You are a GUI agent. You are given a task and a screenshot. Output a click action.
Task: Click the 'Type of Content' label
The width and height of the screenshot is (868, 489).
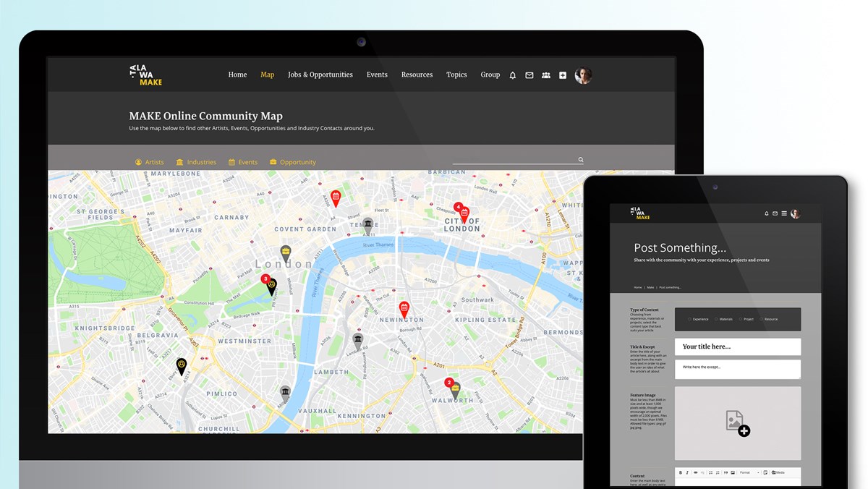point(644,310)
